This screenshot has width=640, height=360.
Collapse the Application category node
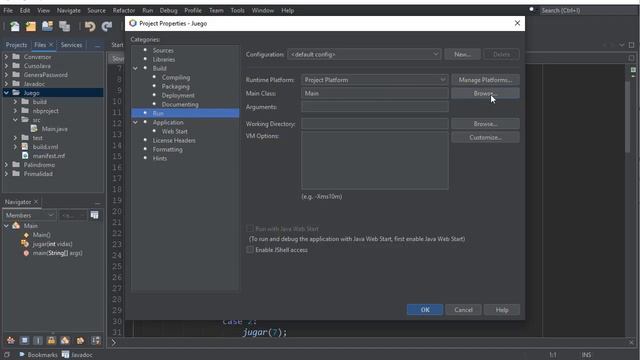136,122
